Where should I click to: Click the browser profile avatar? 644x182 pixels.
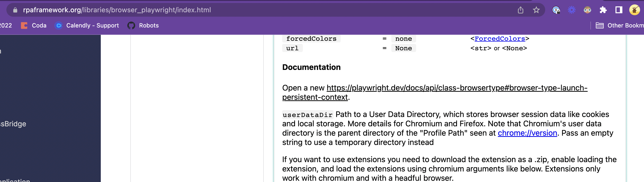634,10
